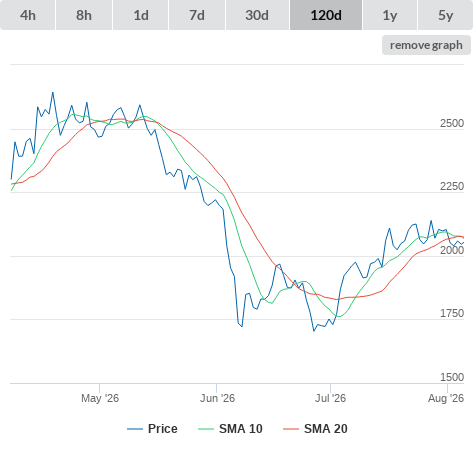474x455 pixels.
Task: Click the blue Price legend line marker
Action: point(135,429)
